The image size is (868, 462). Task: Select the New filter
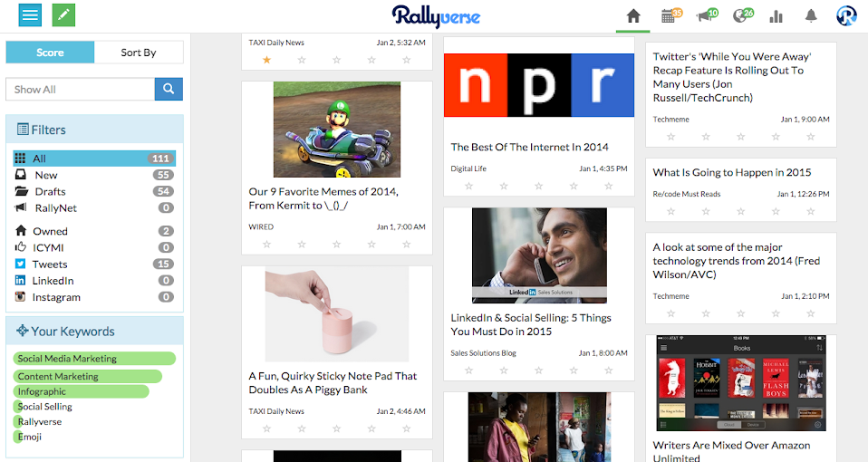click(94, 175)
